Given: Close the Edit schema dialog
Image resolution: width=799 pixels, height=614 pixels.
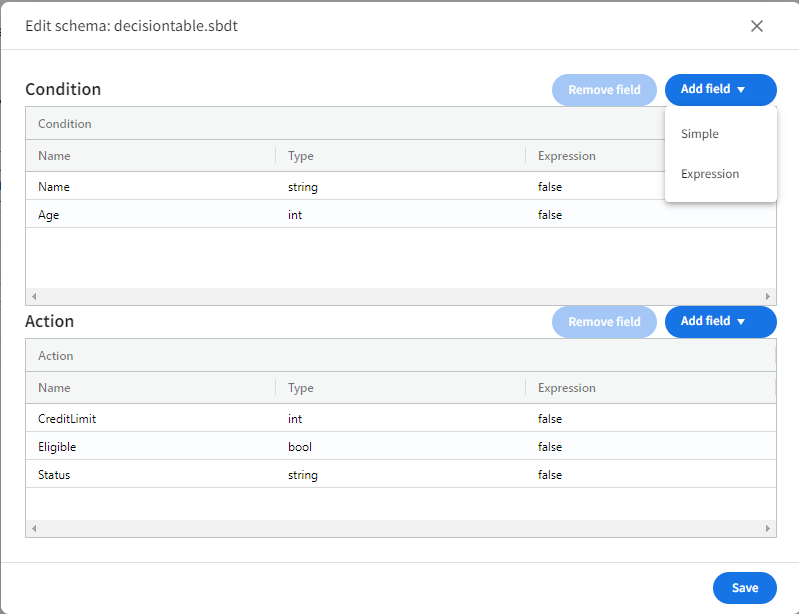Looking at the screenshot, I should click(757, 26).
